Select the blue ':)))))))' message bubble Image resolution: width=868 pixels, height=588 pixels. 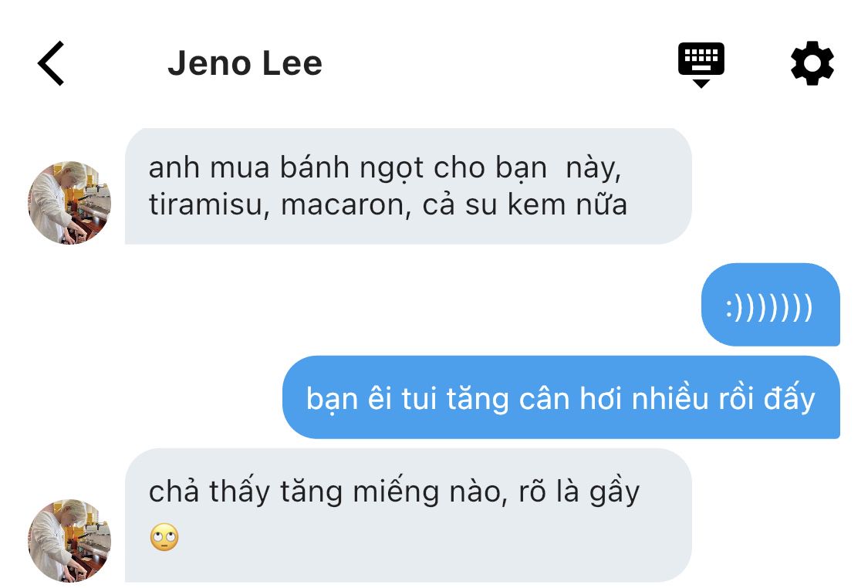click(x=771, y=305)
